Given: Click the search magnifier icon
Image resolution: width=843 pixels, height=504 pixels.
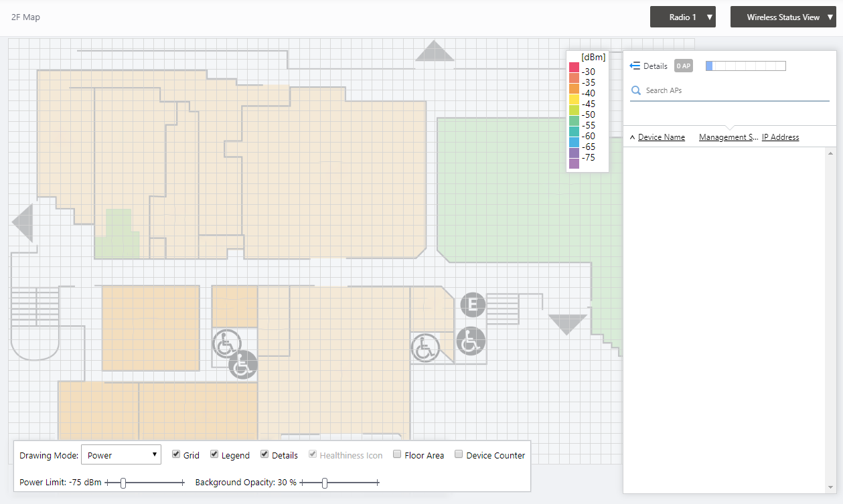Looking at the screenshot, I should 636,90.
